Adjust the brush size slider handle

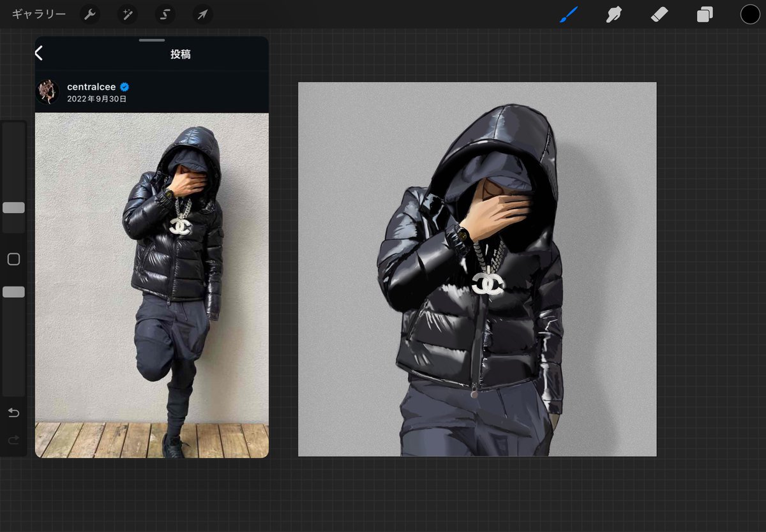coord(13,208)
